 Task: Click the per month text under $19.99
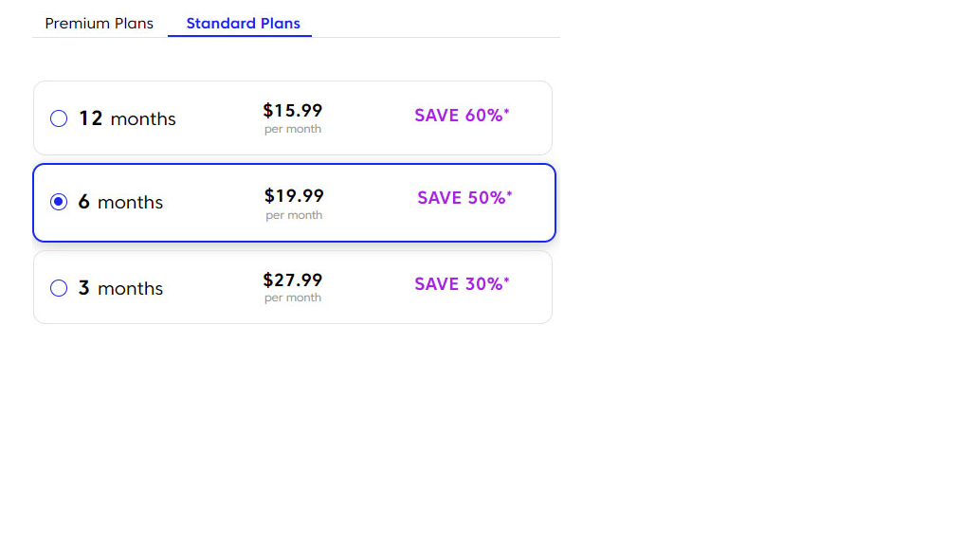click(294, 215)
